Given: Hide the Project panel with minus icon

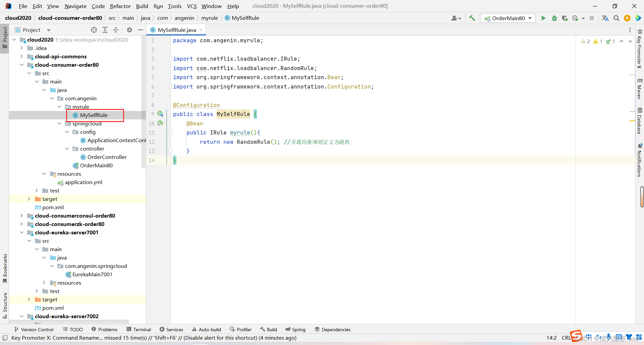Looking at the screenshot, I should [x=141, y=30].
